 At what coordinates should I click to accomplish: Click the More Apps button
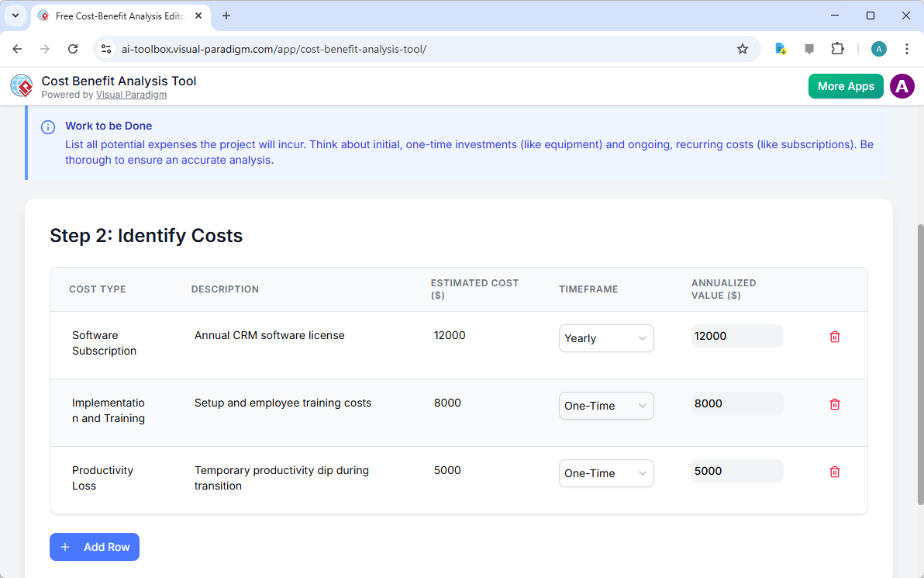846,86
